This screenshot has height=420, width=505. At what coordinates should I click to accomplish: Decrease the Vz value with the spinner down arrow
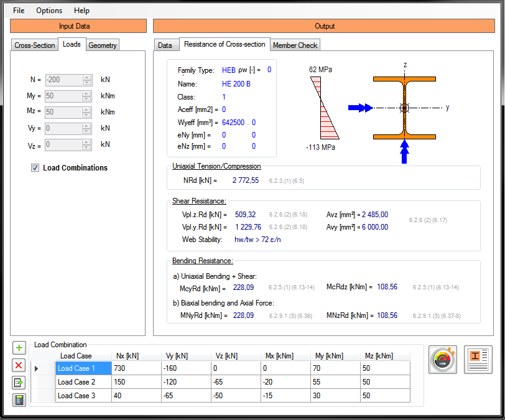pyautogui.click(x=86, y=147)
